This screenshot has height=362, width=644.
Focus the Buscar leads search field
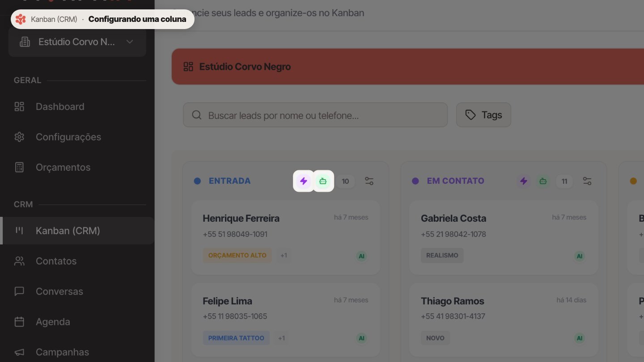pyautogui.click(x=315, y=115)
